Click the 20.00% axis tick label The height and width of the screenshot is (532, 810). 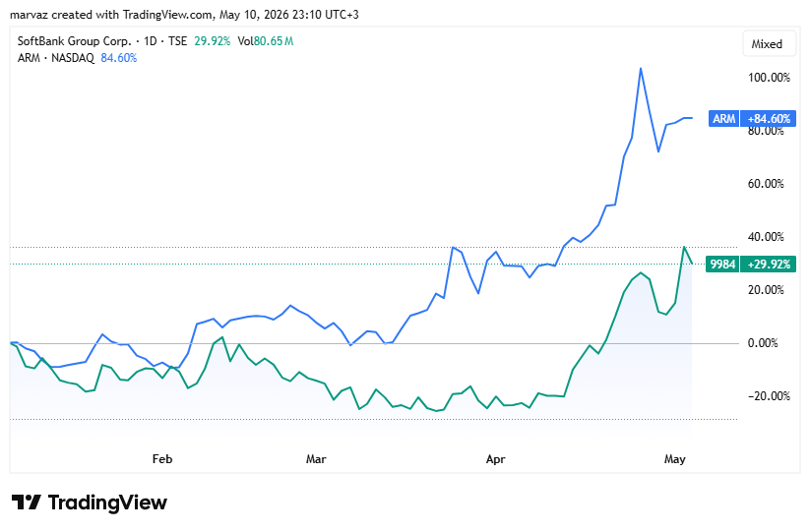pos(766,290)
